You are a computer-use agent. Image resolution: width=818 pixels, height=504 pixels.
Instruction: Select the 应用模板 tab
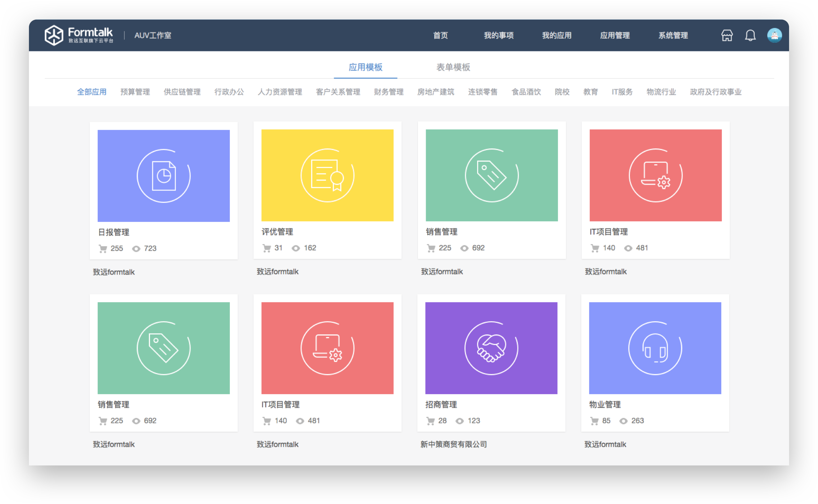[x=365, y=67]
